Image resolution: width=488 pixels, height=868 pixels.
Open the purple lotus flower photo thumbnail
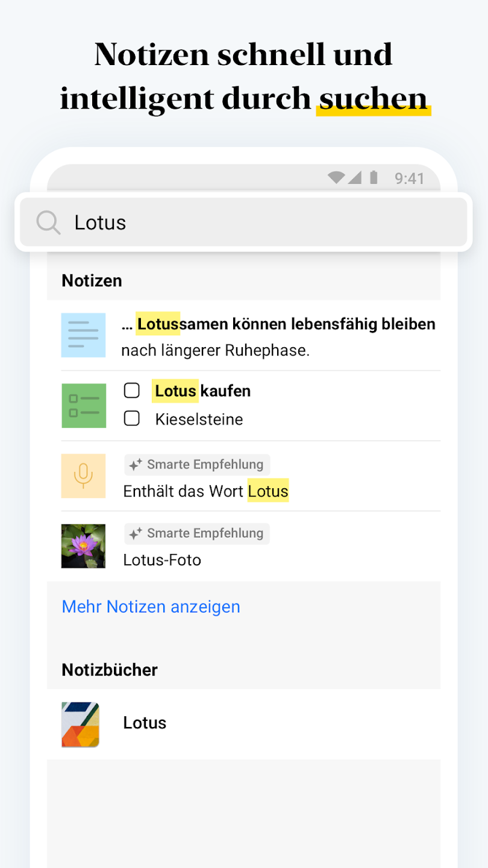point(83,546)
